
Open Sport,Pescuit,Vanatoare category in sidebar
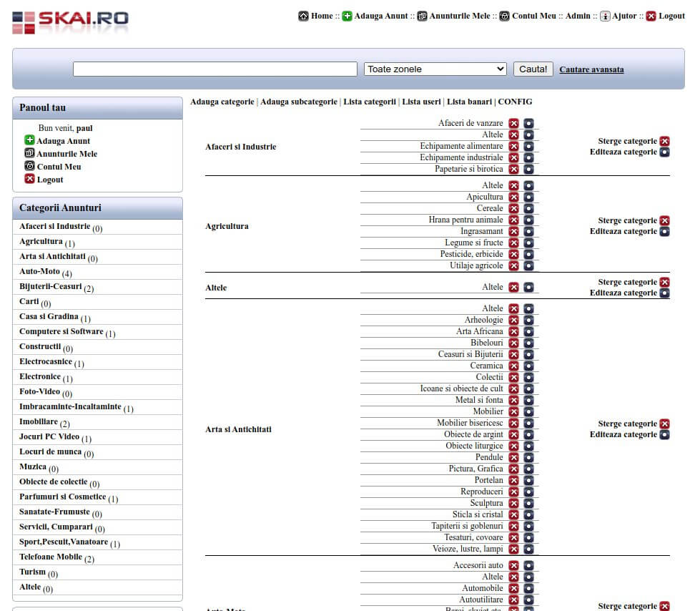pos(64,542)
